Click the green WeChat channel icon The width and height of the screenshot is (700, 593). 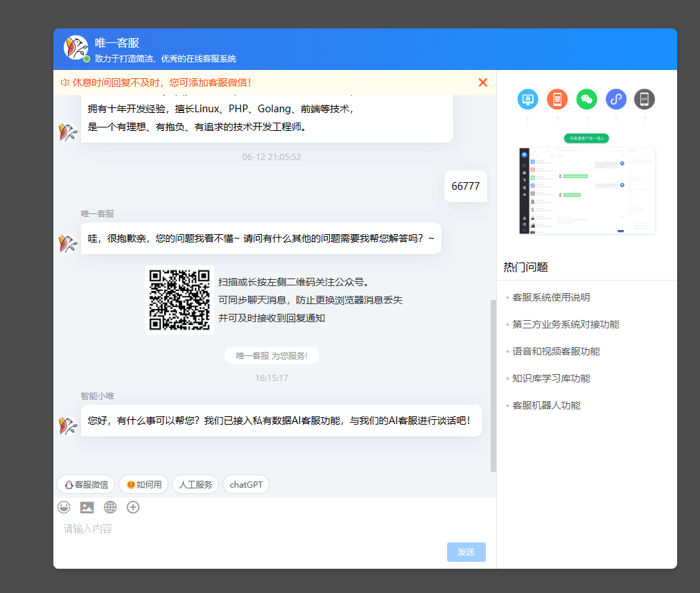[586, 99]
